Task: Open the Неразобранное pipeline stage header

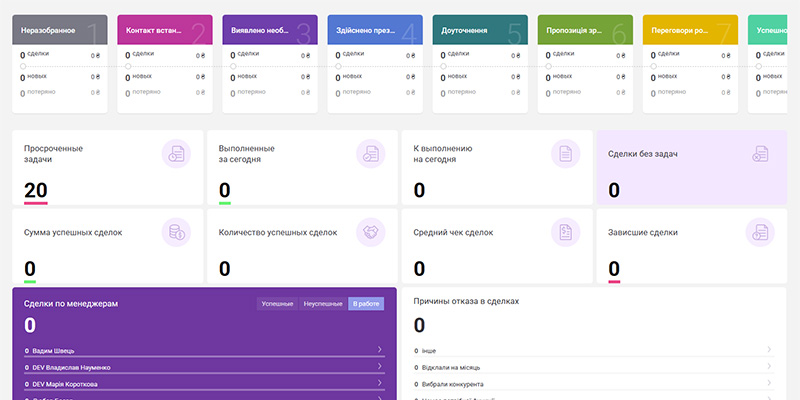Action: [60, 30]
